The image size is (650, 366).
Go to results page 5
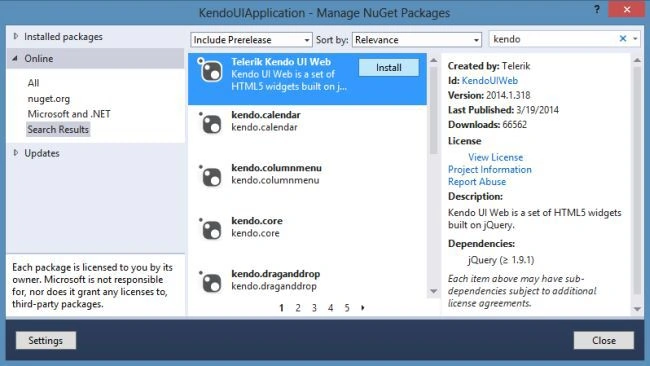pos(347,308)
